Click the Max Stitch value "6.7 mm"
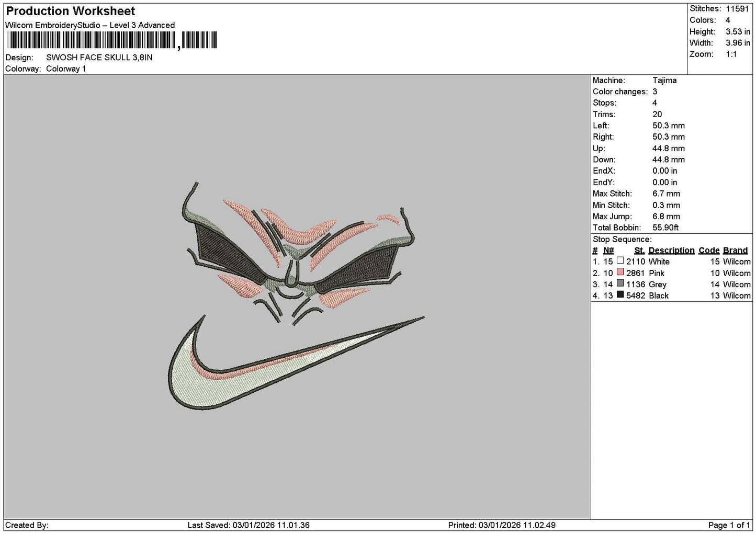Screen dimensions: 756x534 666,194
